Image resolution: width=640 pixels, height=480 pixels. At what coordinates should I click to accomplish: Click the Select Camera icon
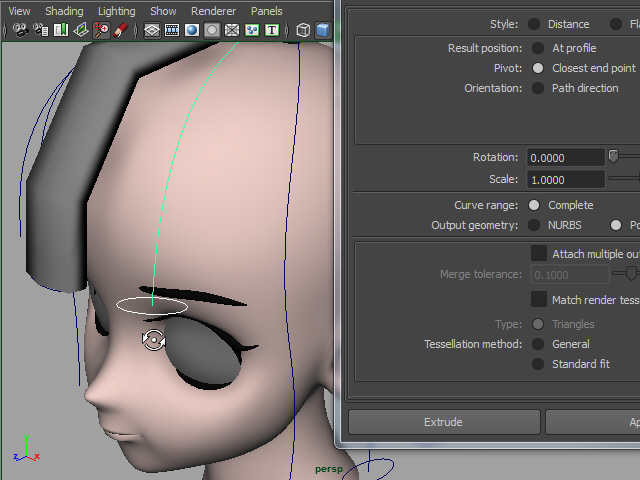[19, 30]
